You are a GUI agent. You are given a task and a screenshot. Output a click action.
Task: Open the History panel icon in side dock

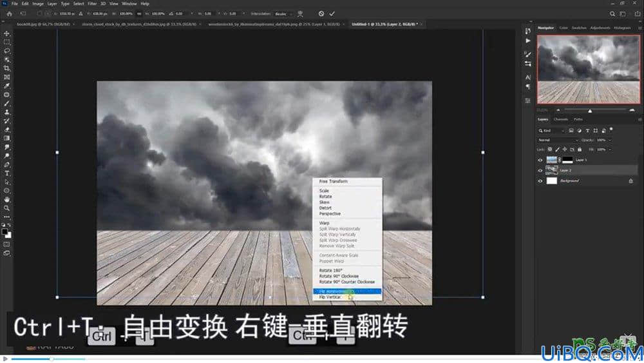528,31
